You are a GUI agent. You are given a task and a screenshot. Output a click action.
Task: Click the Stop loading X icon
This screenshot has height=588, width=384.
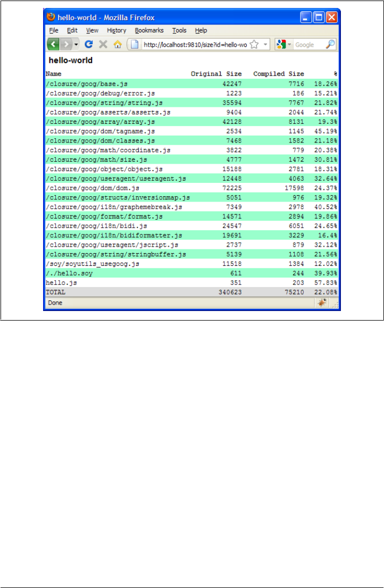tap(103, 44)
